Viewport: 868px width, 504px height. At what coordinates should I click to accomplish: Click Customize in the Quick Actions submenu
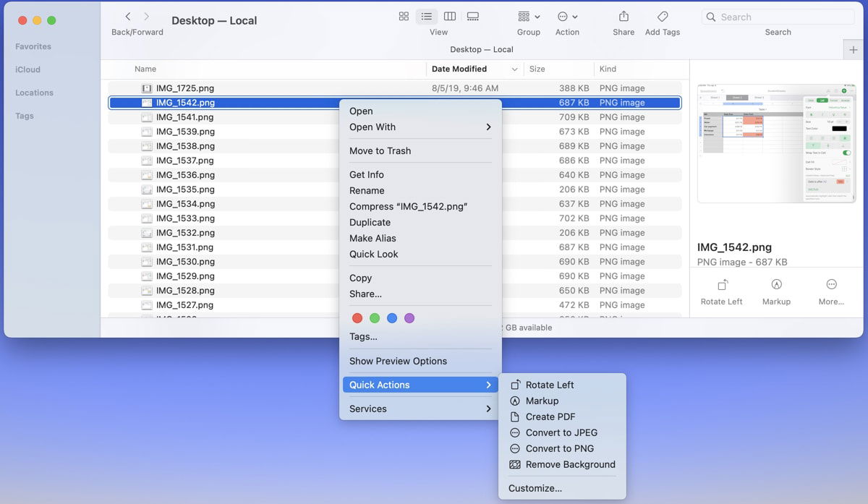coord(535,488)
